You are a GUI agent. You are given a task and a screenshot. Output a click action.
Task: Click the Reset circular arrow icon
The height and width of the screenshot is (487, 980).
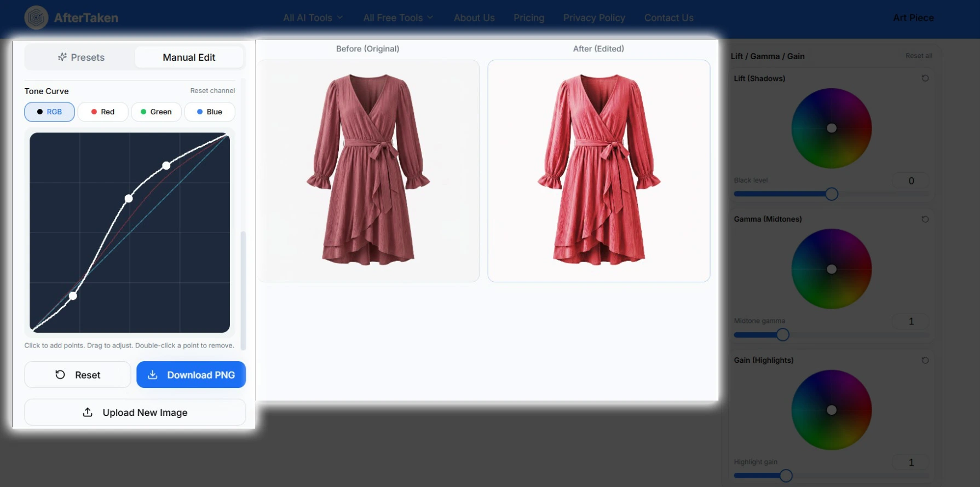tap(60, 374)
